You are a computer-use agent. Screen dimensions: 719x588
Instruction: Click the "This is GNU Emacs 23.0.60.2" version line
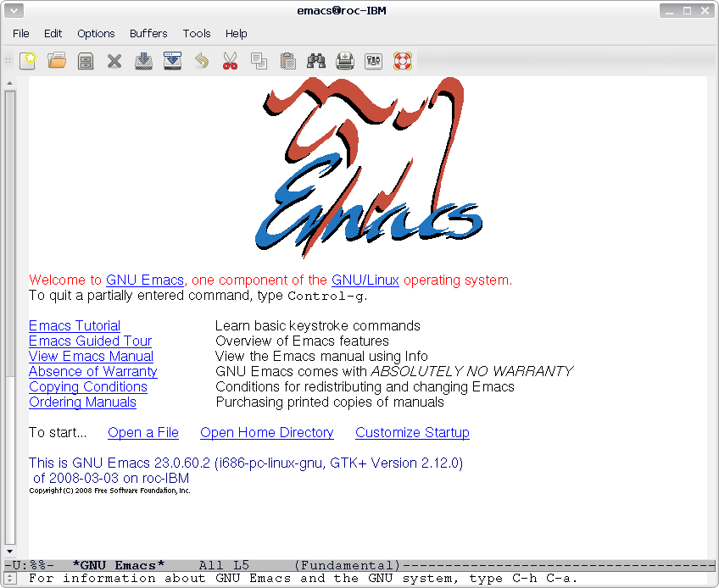tap(246, 463)
